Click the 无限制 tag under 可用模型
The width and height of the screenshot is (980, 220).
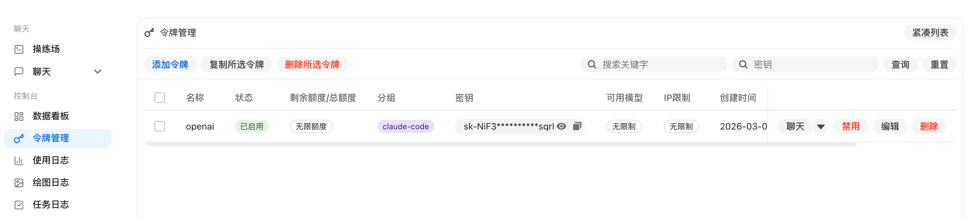(624, 127)
